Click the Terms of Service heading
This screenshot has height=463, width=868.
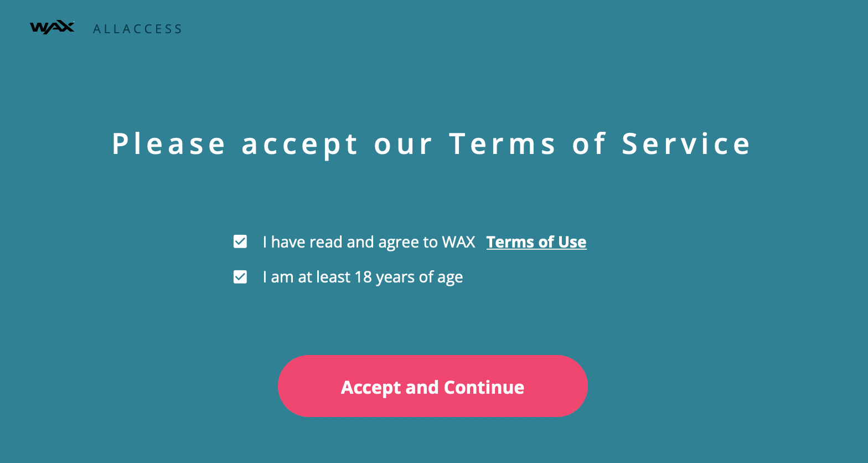coord(431,143)
